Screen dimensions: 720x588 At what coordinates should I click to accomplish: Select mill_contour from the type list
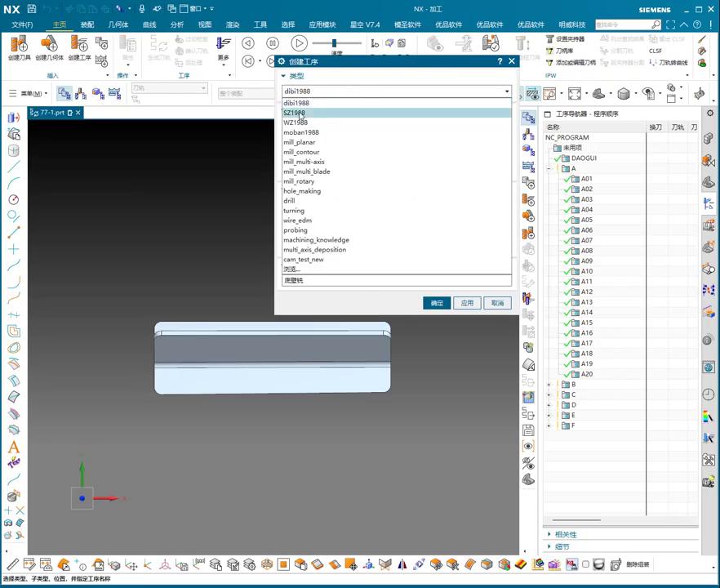pyautogui.click(x=301, y=152)
